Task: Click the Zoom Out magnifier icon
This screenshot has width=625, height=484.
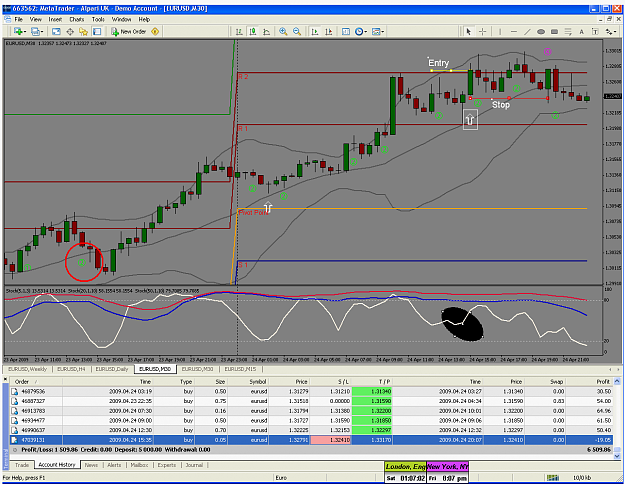Action: point(297,31)
